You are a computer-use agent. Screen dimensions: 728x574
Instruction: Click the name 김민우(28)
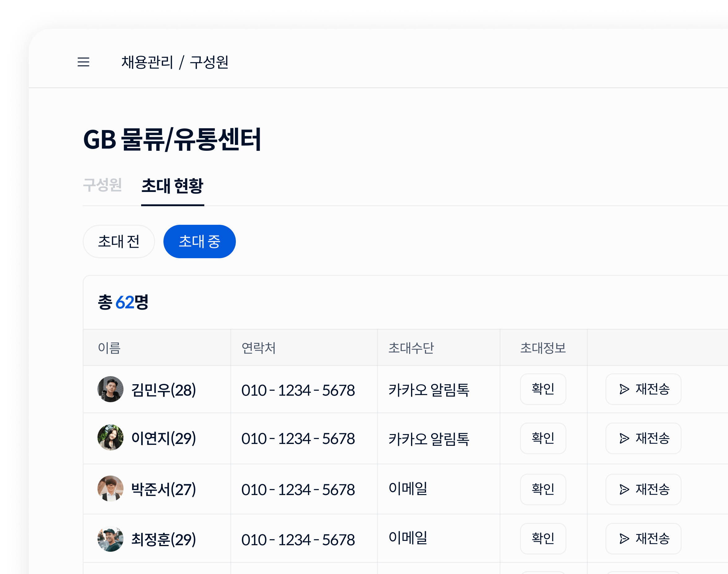[164, 390]
